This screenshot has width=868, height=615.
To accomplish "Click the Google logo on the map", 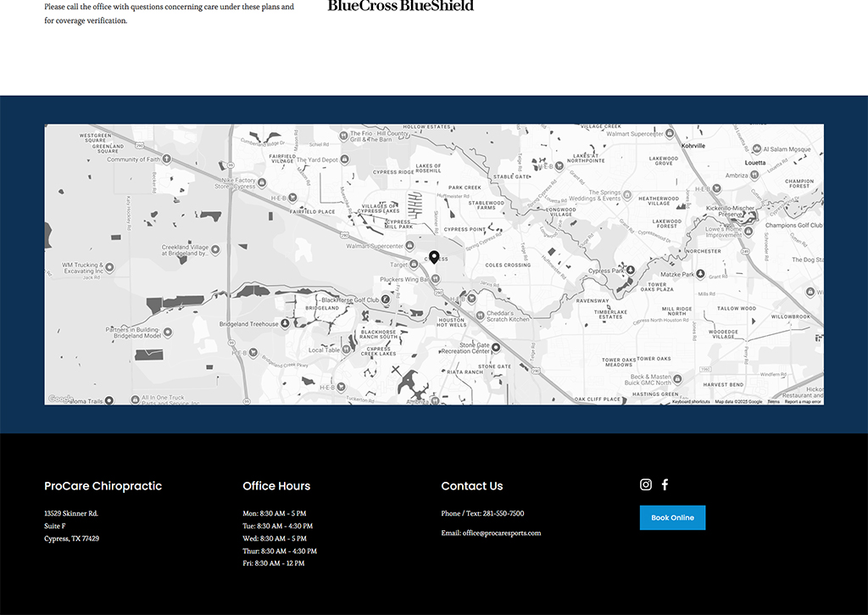I will 60,399.
